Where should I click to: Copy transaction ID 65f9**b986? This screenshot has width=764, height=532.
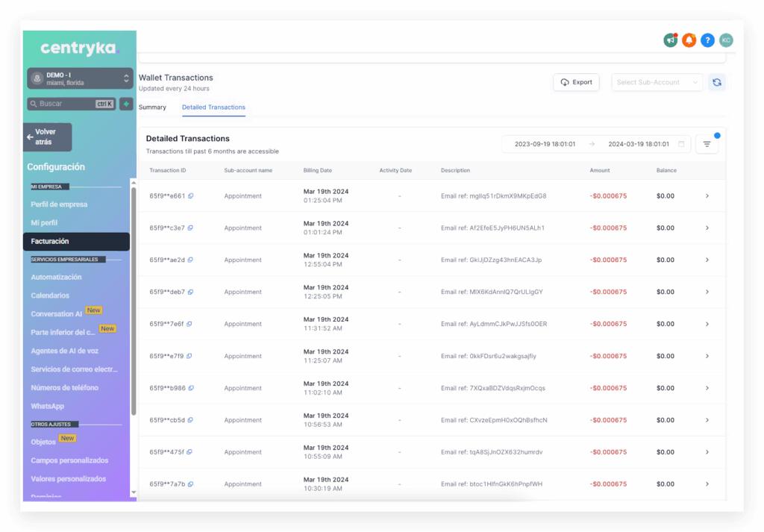[x=191, y=388]
